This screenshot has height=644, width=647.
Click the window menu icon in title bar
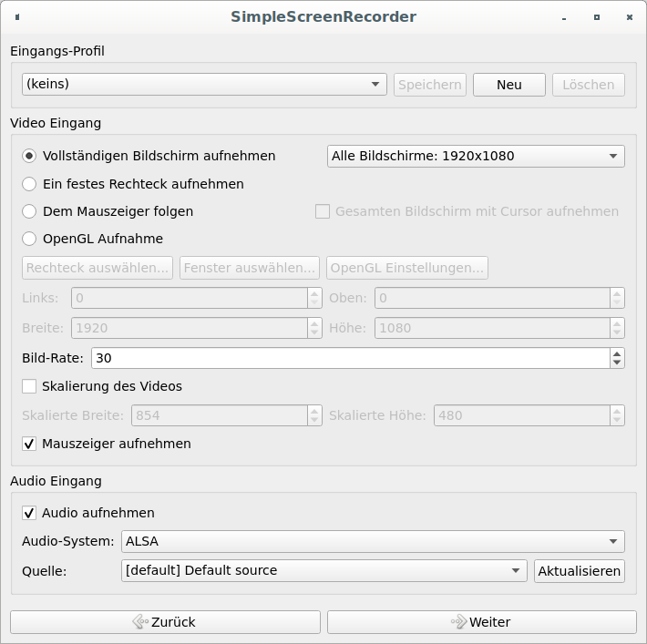click(x=17, y=17)
